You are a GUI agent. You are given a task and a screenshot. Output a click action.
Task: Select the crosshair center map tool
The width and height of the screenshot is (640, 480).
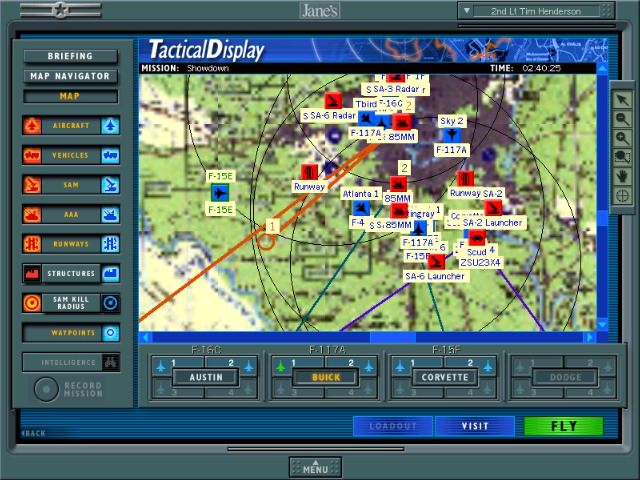[622, 196]
